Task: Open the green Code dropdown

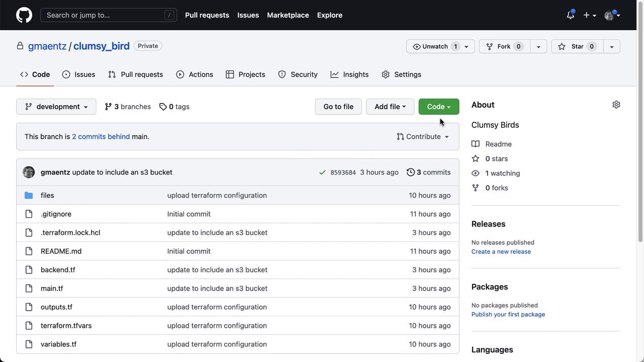Action: coord(438,107)
